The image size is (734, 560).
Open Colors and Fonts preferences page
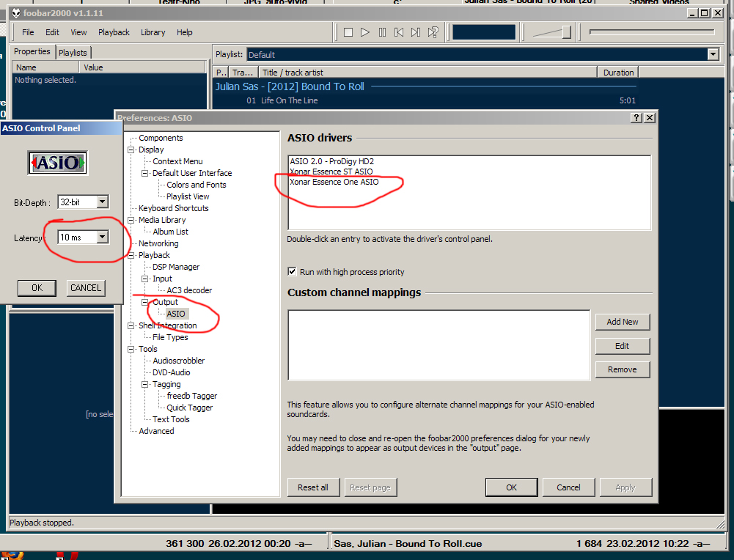196,185
